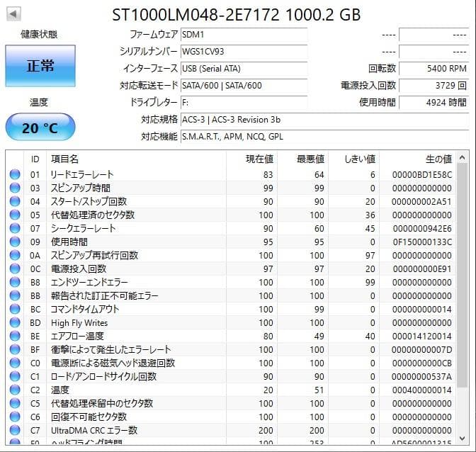
Task: Click the 正常 health status button
Action: pos(40,66)
